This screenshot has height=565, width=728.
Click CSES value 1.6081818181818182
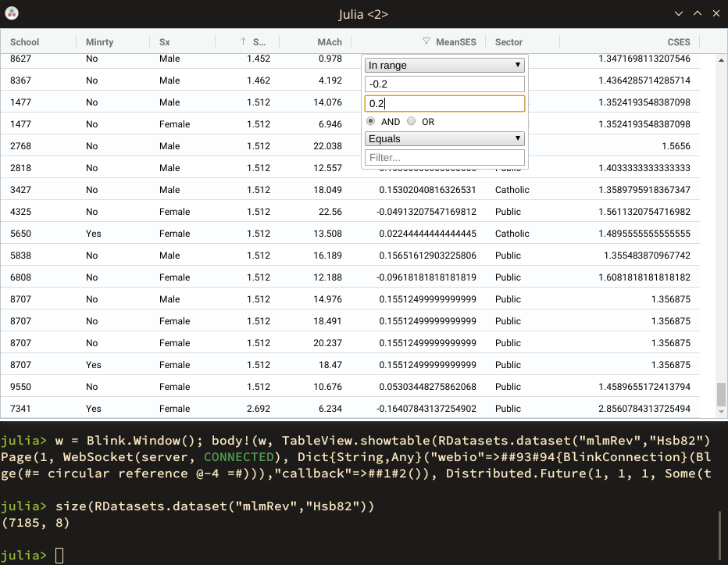pos(644,277)
